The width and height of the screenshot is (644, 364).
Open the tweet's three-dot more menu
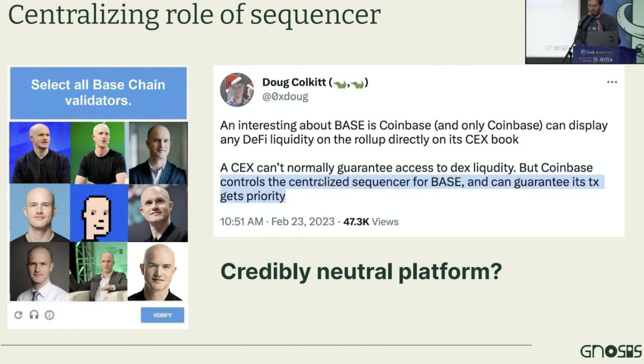[612, 82]
